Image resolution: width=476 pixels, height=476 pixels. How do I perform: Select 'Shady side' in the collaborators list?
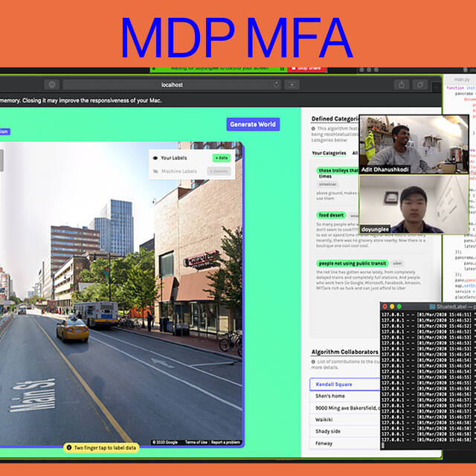pyautogui.click(x=345, y=431)
